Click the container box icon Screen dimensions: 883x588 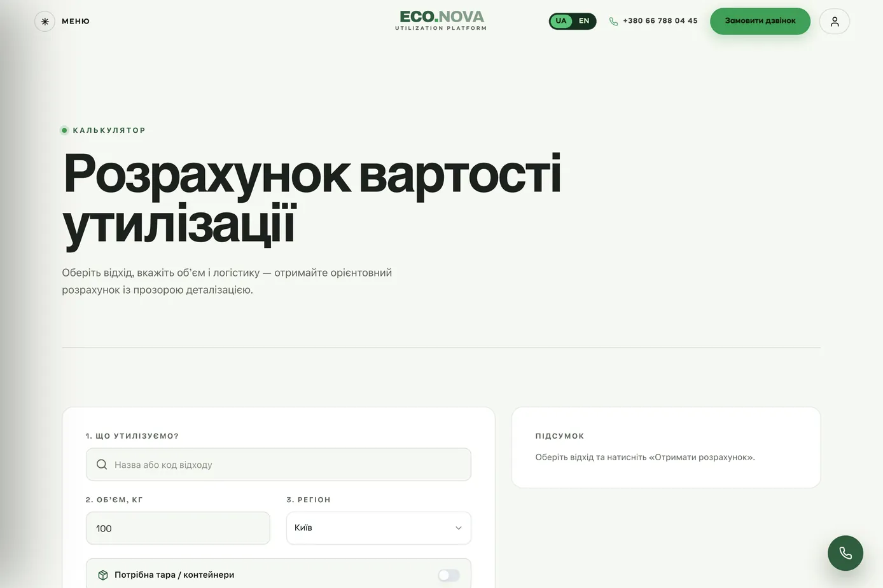click(x=103, y=575)
